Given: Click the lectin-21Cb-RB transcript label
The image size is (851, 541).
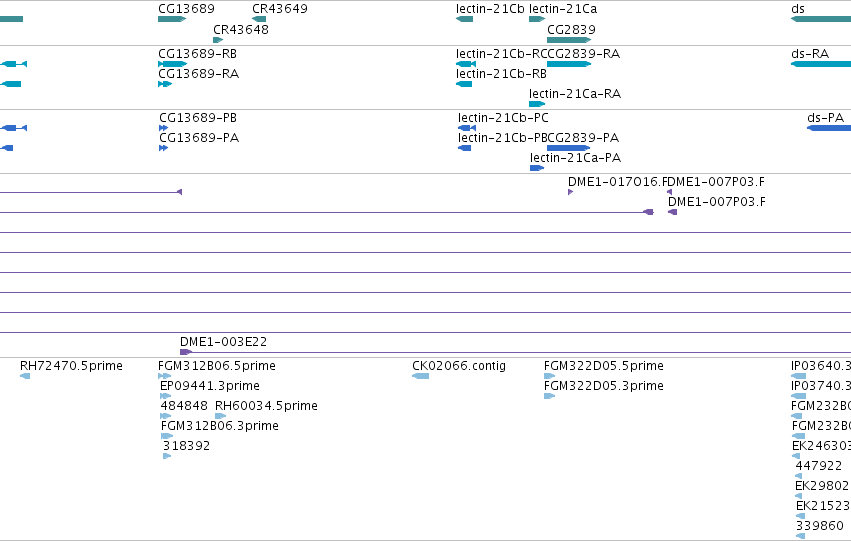Looking at the screenshot, I should coord(501,73).
